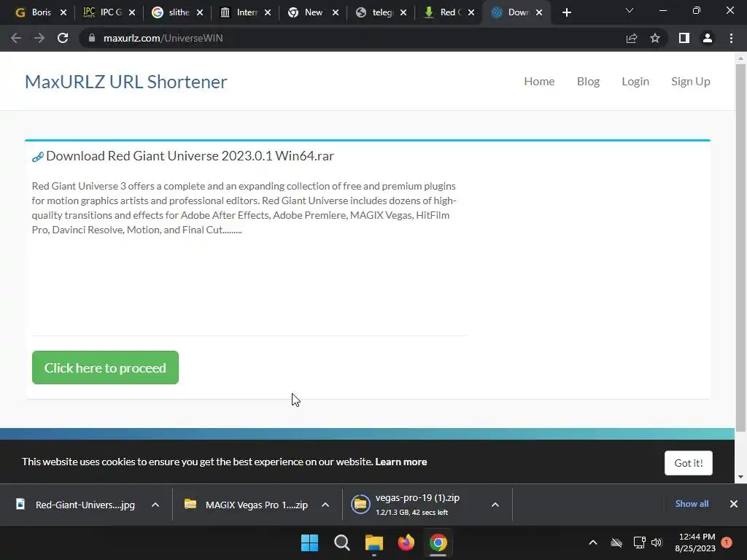Close the teleg tab
The height and width of the screenshot is (560, 747).
click(403, 12)
